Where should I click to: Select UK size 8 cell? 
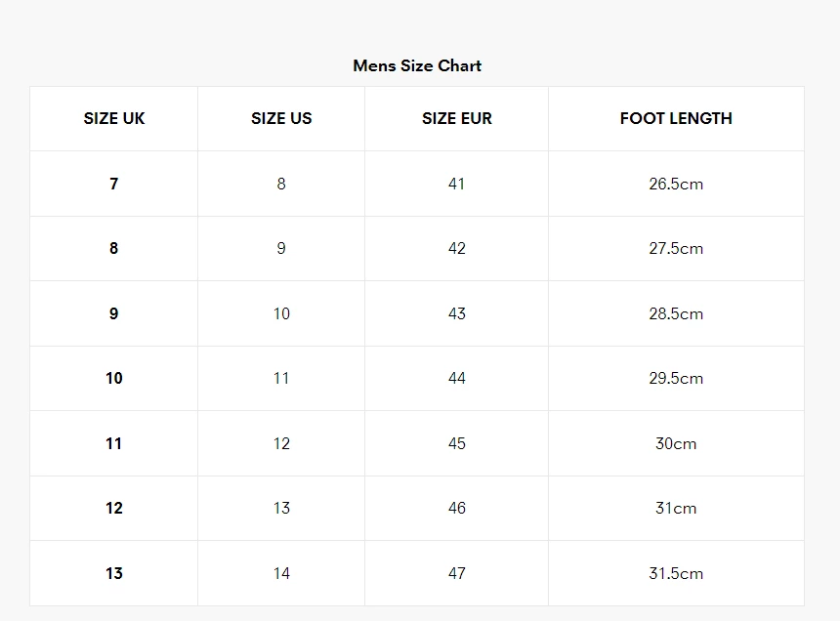click(x=114, y=248)
